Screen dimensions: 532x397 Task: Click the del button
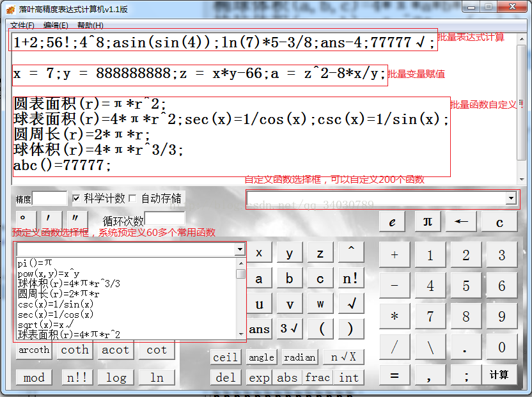click(225, 377)
